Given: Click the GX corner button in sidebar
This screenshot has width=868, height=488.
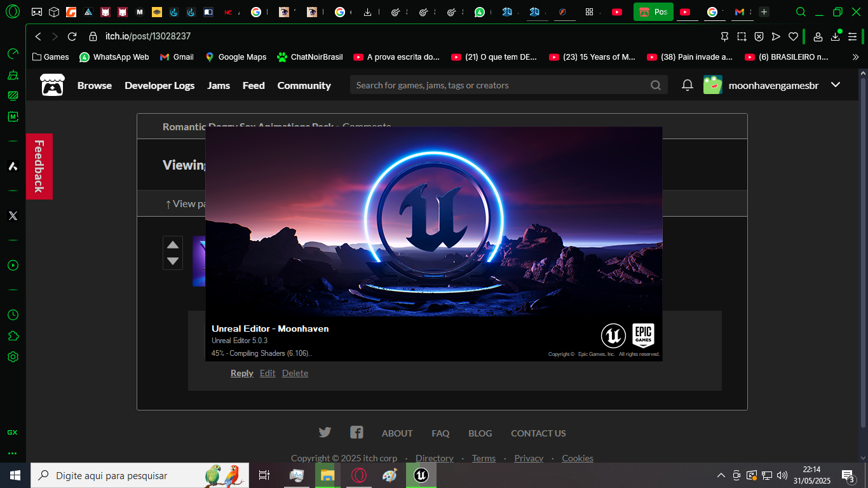Looking at the screenshot, I should click(x=13, y=432).
